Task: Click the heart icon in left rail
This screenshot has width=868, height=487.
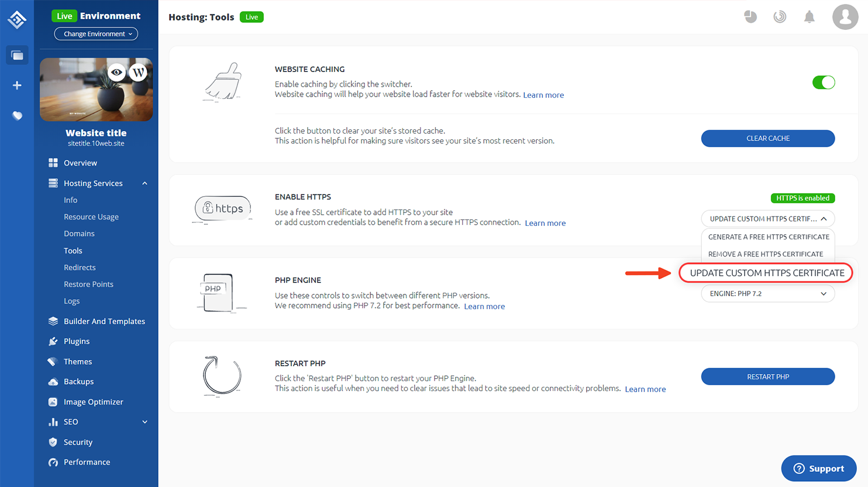Action: tap(17, 116)
